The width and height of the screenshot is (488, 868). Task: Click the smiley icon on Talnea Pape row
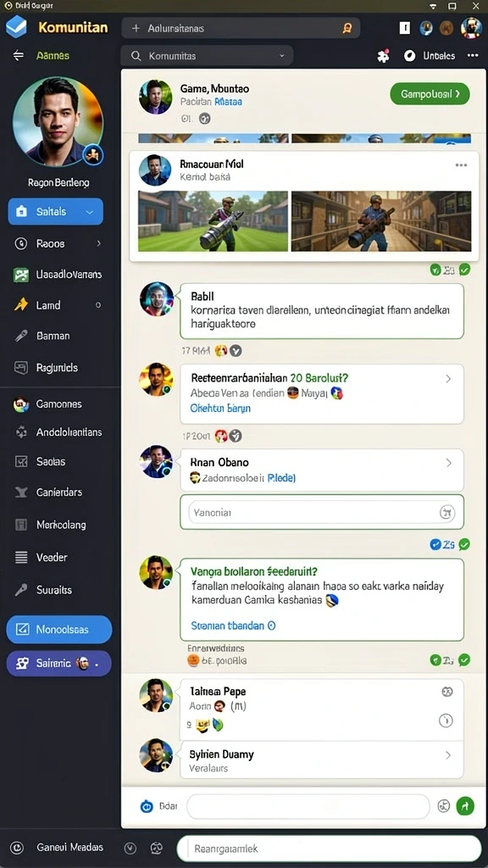pyautogui.click(x=447, y=692)
